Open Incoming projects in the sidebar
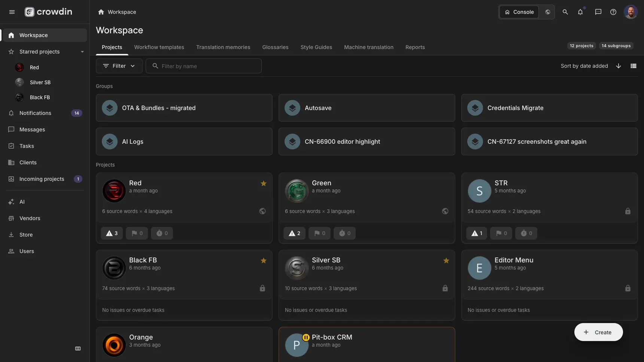644x362 pixels. (44, 179)
